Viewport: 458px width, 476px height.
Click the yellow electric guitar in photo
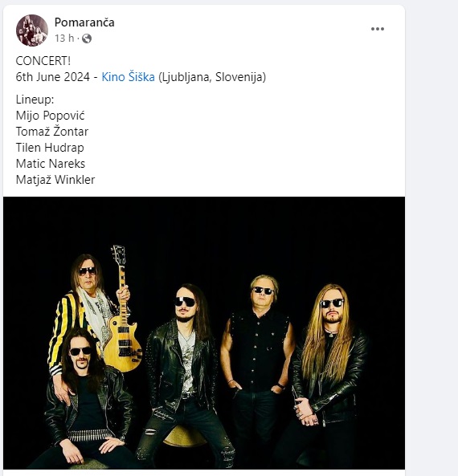[x=122, y=319]
